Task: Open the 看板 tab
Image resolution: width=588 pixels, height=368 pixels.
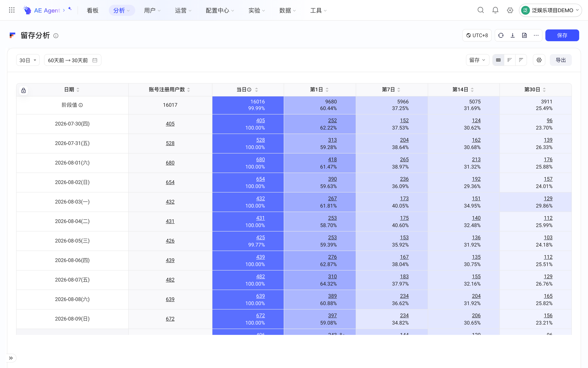Action: 93,10
